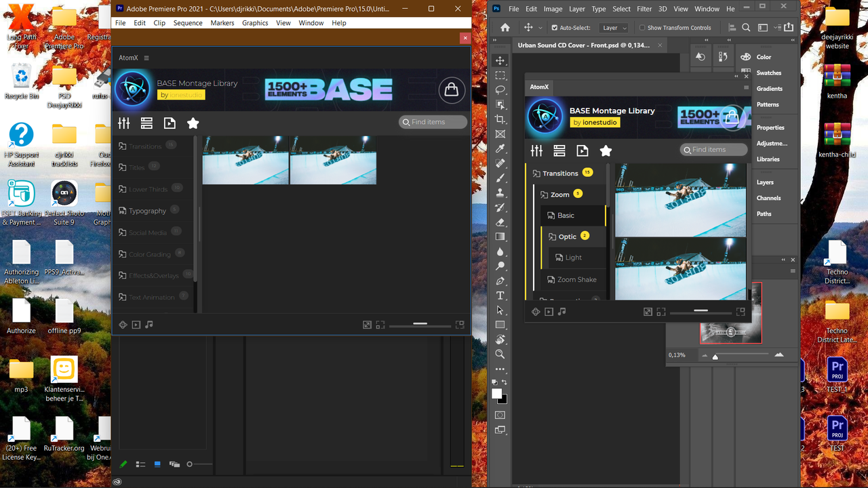868x488 pixels.
Task: Click music note icon in Premiere AtomX
Action: click(x=149, y=325)
